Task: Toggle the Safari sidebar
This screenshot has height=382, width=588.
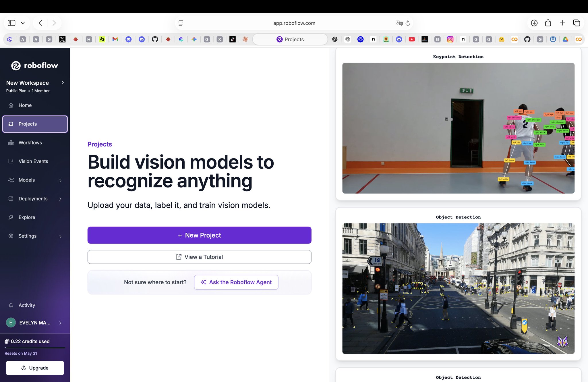Action: point(11,23)
